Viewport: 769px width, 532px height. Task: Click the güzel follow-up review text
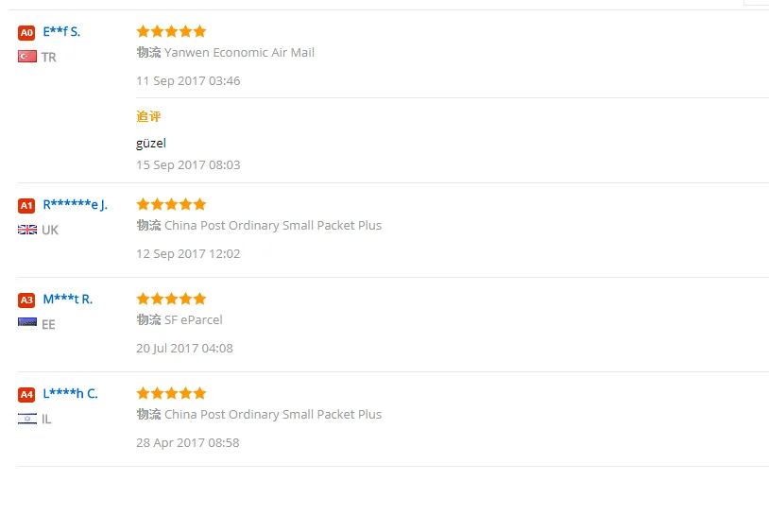pyautogui.click(x=151, y=144)
